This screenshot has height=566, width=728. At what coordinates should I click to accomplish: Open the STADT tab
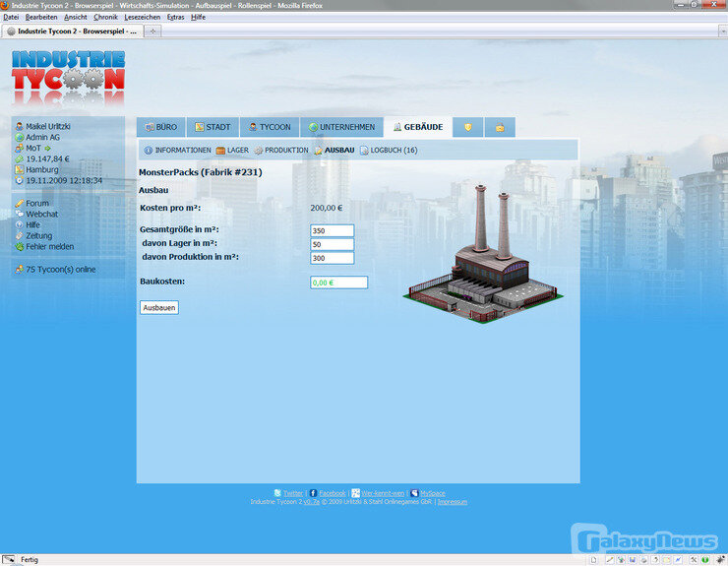212,127
